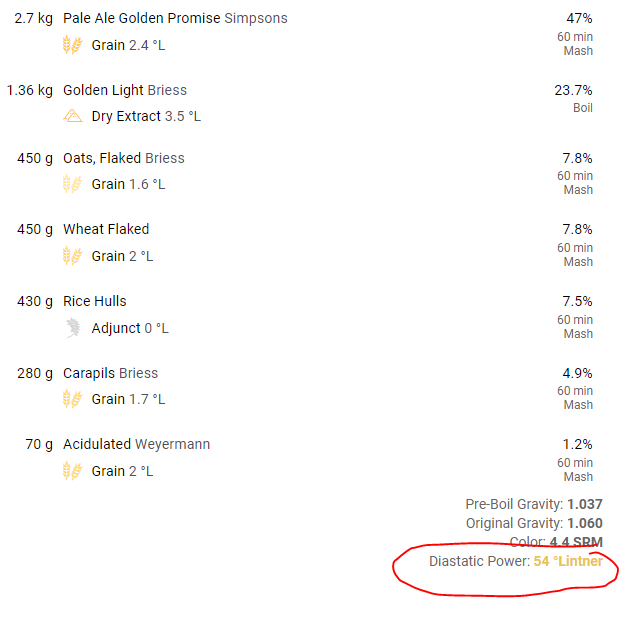Click the dry extract icon under Golden Light
The image size is (629, 620).
72,116
